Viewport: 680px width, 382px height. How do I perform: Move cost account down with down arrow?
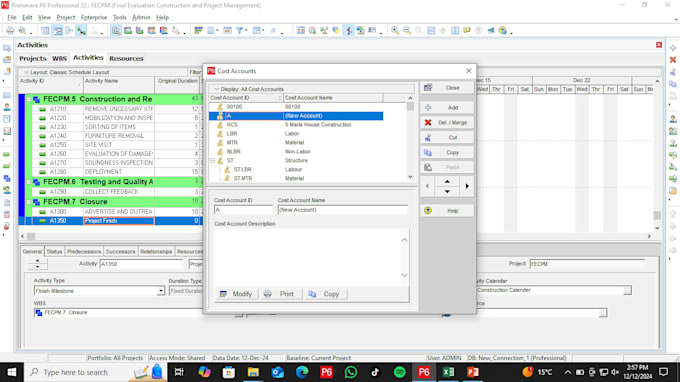(447, 191)
